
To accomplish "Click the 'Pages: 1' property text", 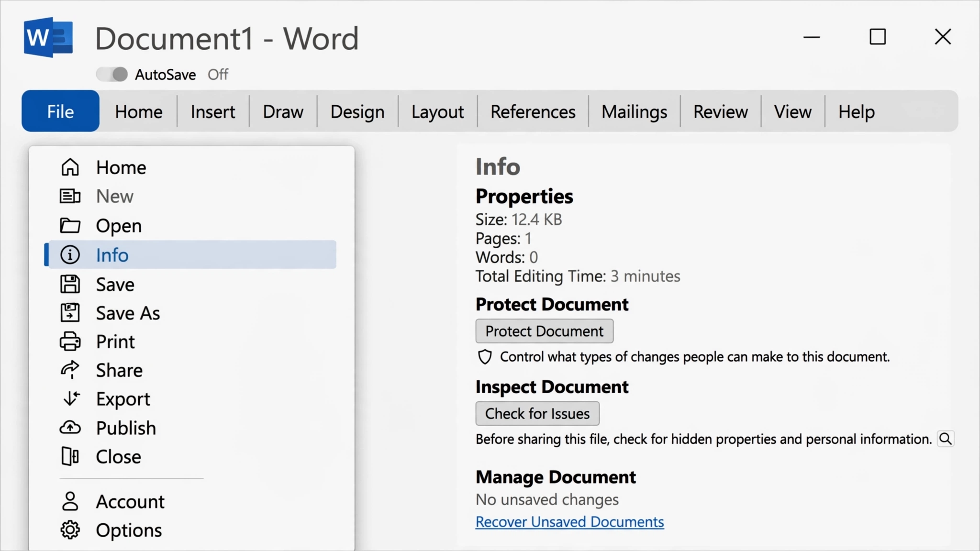I will (503, 238).
